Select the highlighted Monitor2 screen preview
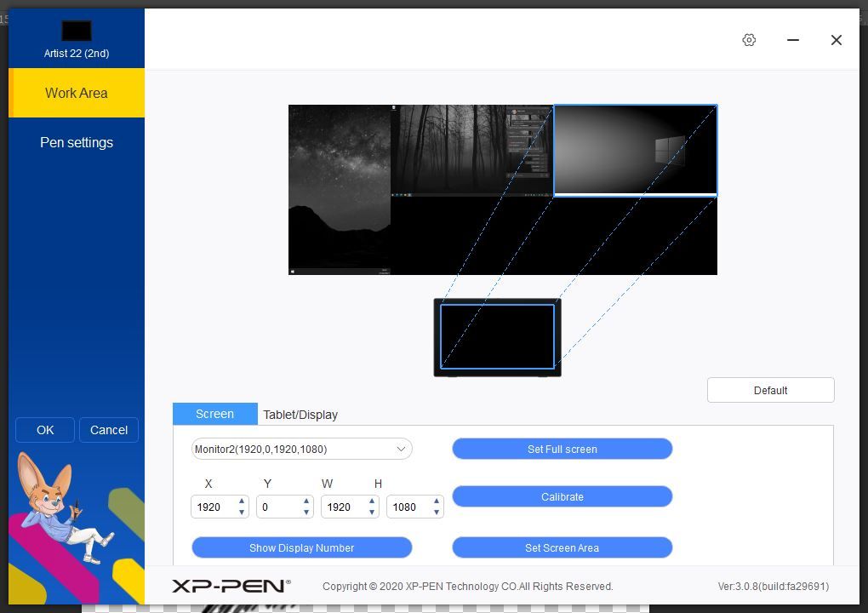Viewport: 868px width, 613px height. click(635, 149)
